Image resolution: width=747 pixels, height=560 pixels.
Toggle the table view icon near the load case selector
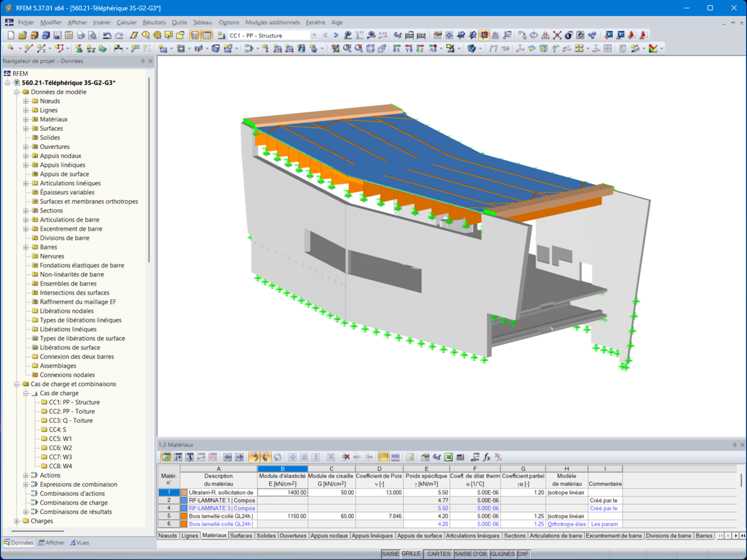[x=207, y=35]
